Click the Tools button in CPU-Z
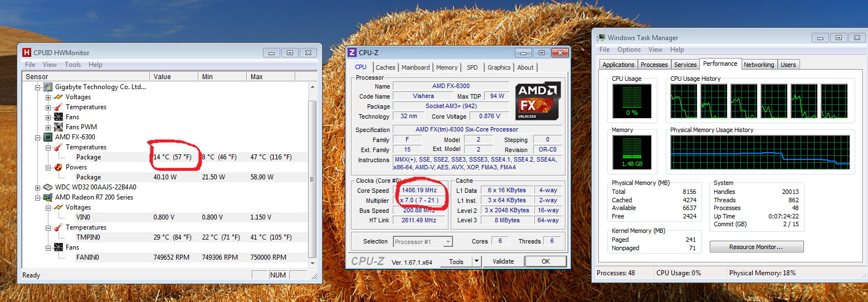868x302 pixels. click(x=456, y=261)
